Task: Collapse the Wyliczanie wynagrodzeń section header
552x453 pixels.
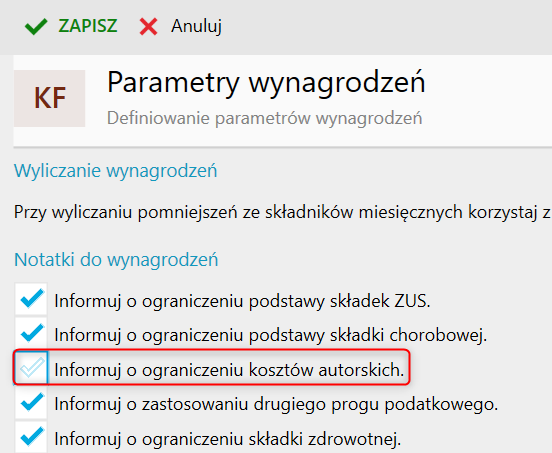Action: tap(115, 171)
